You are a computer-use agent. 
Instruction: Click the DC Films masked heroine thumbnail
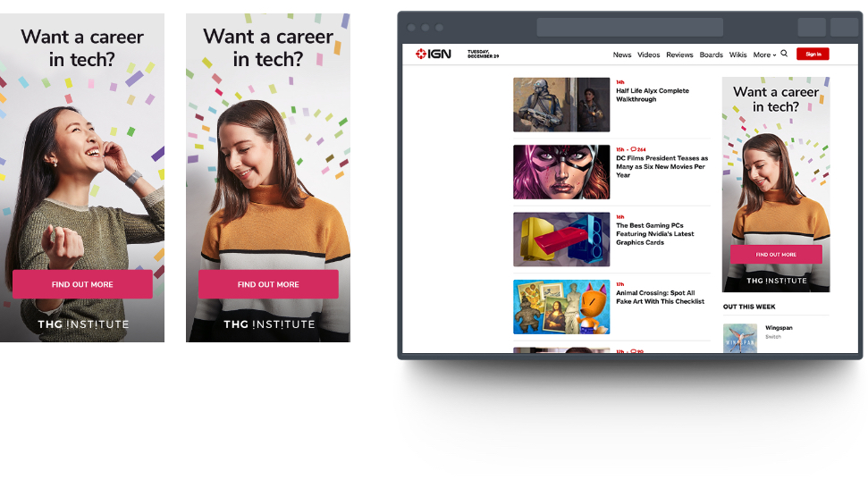pyautogui.click(x=561, y=172)
